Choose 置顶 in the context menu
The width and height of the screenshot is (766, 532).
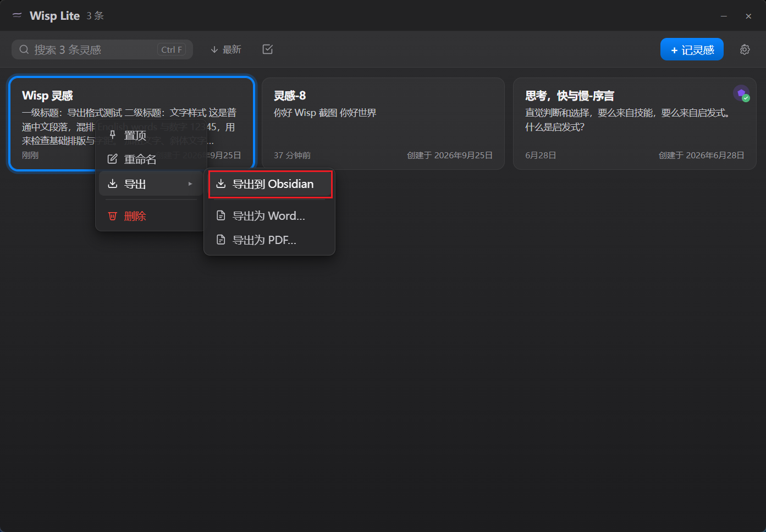(x=151, y=135)
